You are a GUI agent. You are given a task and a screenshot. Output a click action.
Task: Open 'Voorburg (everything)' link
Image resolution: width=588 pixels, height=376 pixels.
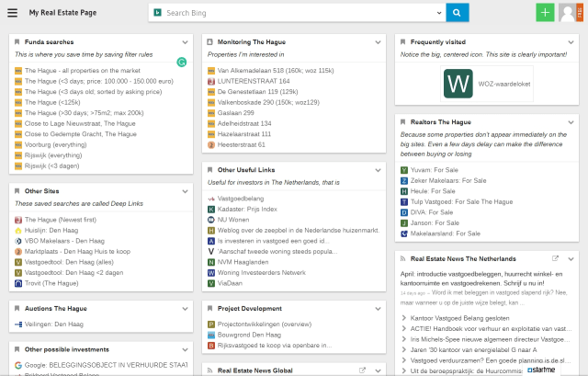(55, 145)
